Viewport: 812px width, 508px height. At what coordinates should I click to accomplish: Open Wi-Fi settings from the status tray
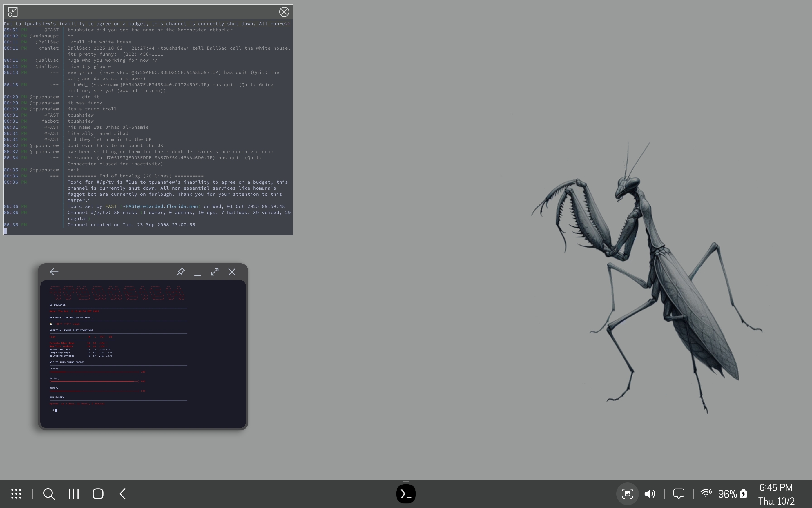(706, 493)
